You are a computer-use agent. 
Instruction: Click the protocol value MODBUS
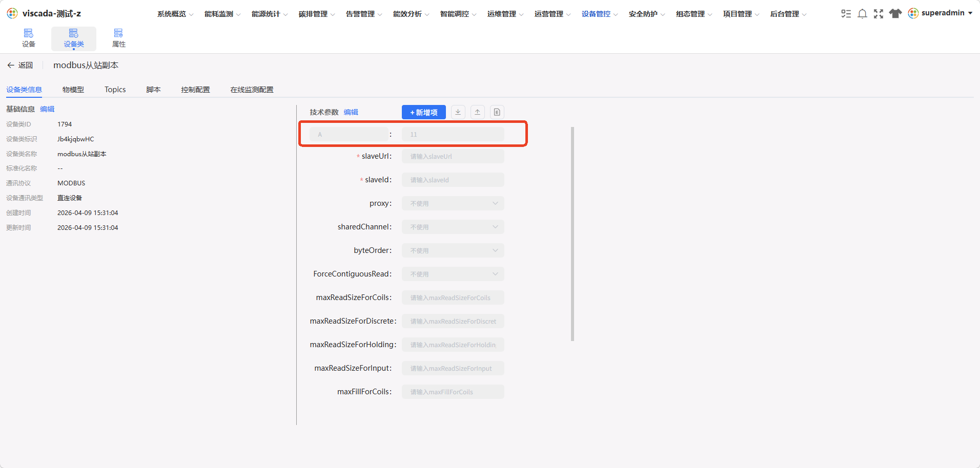(71, 183)
